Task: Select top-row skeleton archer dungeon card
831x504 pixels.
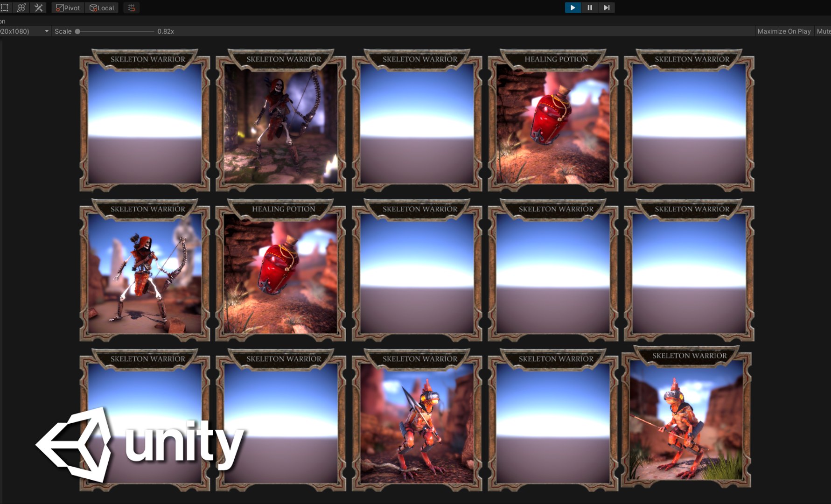Action: (281, 120)
